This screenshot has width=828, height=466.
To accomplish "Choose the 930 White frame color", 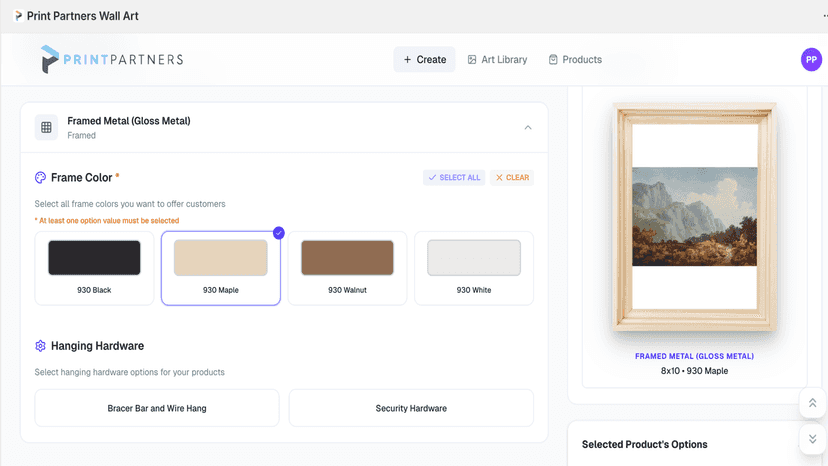I will pos(474,268).
